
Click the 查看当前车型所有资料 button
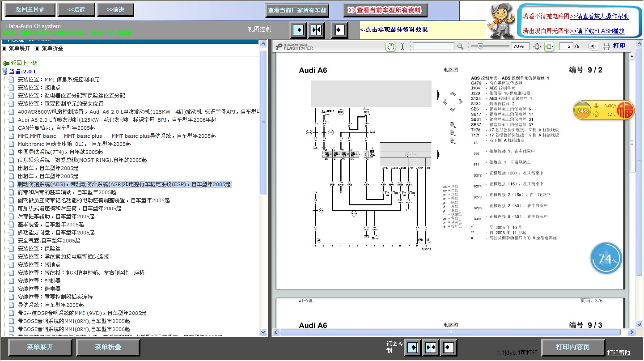[386, 10]
